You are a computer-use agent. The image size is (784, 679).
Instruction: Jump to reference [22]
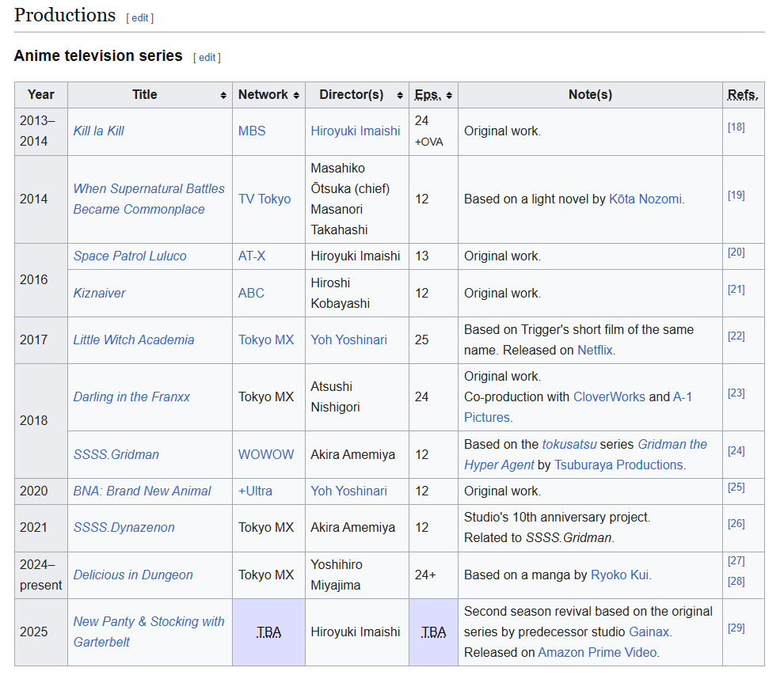coord(736,336)
